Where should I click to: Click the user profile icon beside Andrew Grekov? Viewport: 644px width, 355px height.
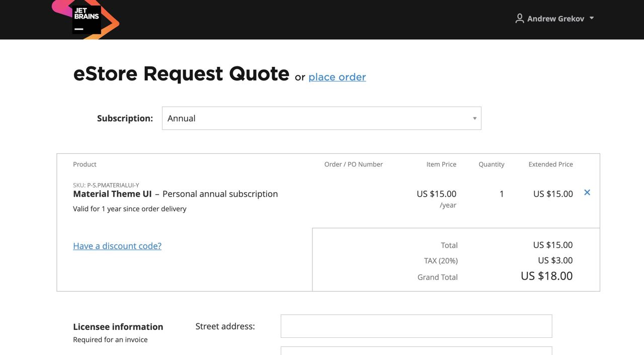[x=520, y=19]
